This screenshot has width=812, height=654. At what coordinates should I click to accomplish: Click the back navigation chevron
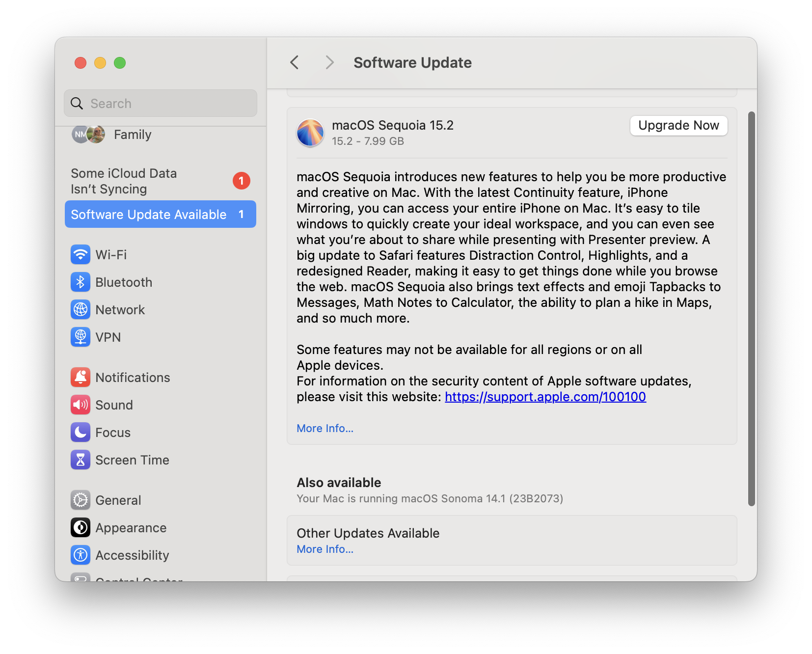294,62
